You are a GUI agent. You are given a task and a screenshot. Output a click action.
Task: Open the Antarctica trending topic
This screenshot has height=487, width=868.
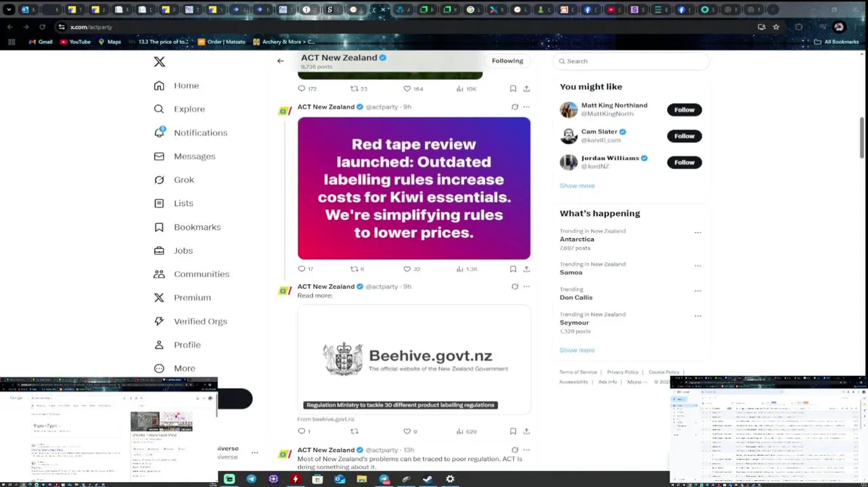(576, 239)
